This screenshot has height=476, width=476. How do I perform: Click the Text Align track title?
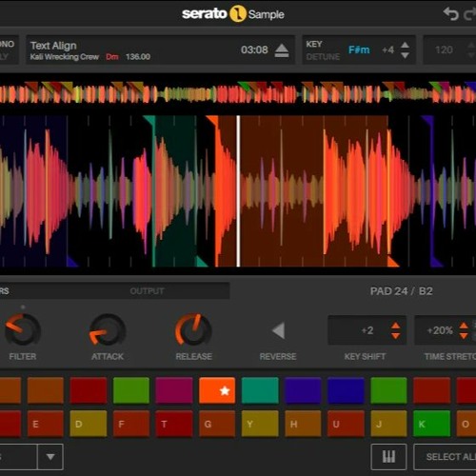click(53, 46)
